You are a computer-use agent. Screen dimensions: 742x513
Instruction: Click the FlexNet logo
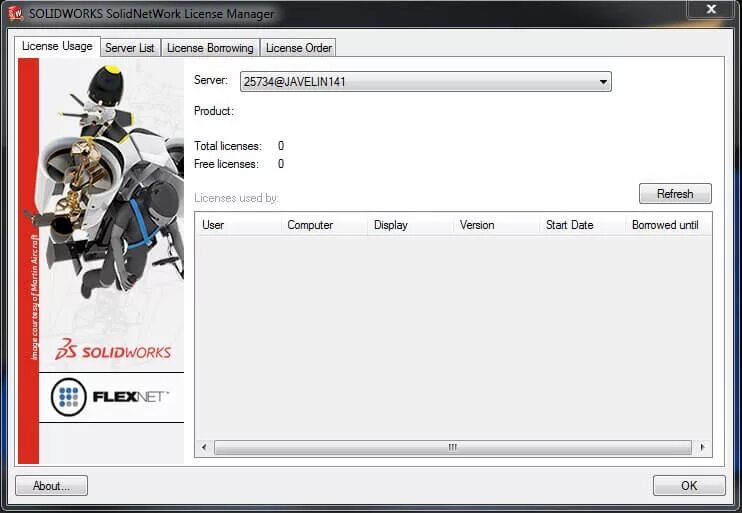pyautogui.click(x=110, y=397)
